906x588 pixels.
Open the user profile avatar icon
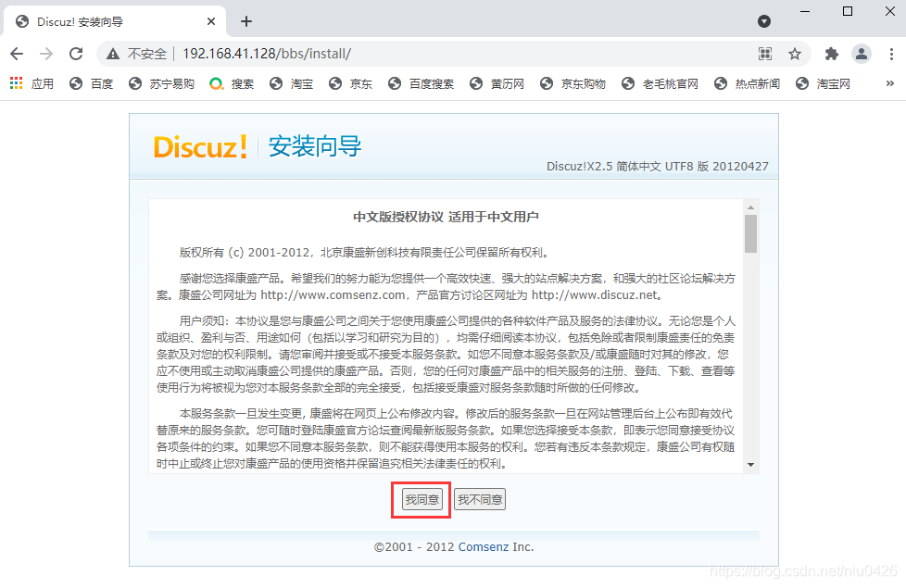pos(862,54)
